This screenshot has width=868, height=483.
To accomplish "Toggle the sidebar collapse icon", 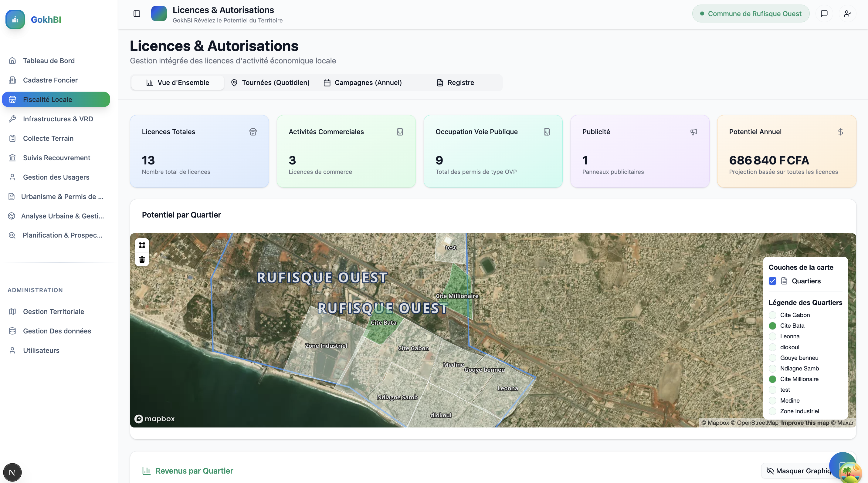I will coord(137,14).
